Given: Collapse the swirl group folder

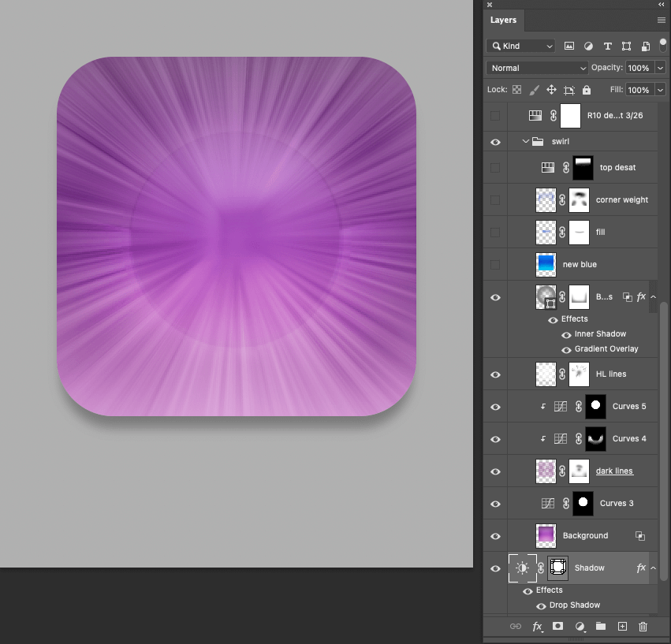Looking at the screenshot, I should pyautogui.click(x=526, y=142).
